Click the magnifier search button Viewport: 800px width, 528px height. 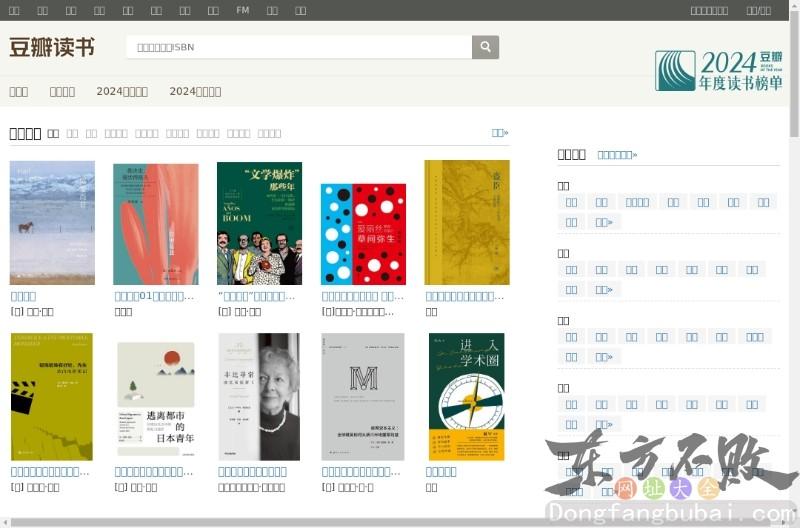(485, 47)
